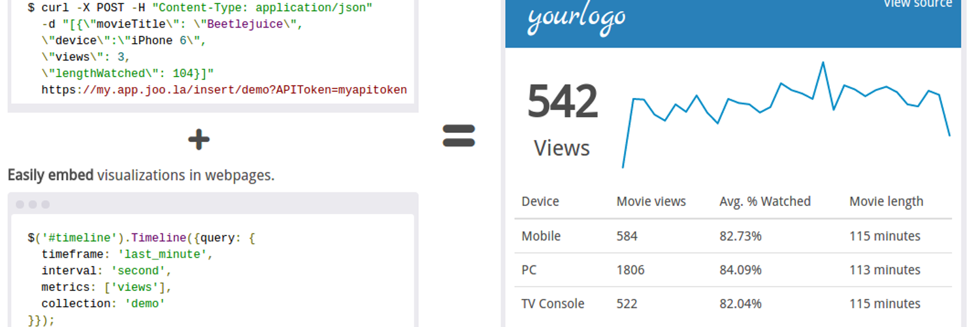The height and width of the screenshot is (327, 980).
Task: Click the Avg. % Watched column header
Action: pos(764,201)
